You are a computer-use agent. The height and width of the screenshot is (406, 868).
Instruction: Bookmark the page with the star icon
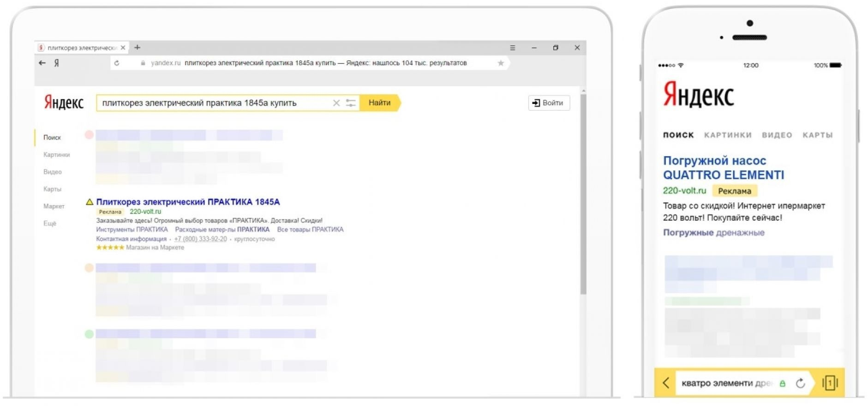[501, 63]
